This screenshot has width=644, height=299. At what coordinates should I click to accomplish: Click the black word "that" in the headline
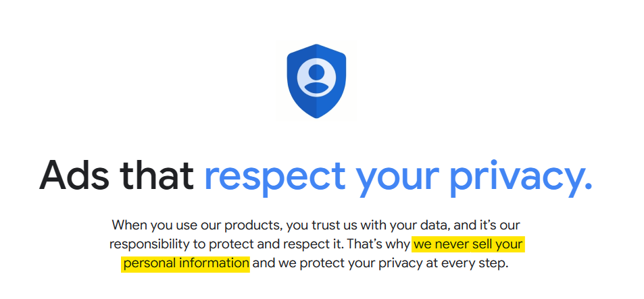click(158, 175)
